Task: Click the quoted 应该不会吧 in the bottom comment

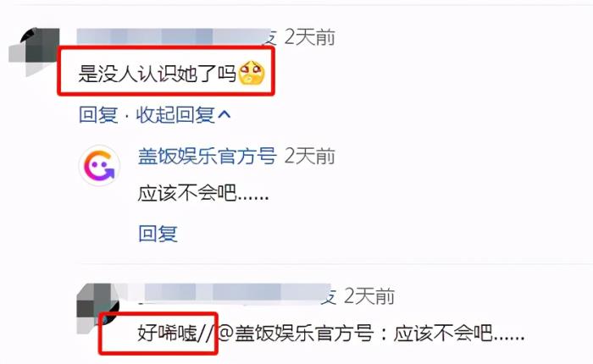Action: pyautogui.click(x=459, y=334)
